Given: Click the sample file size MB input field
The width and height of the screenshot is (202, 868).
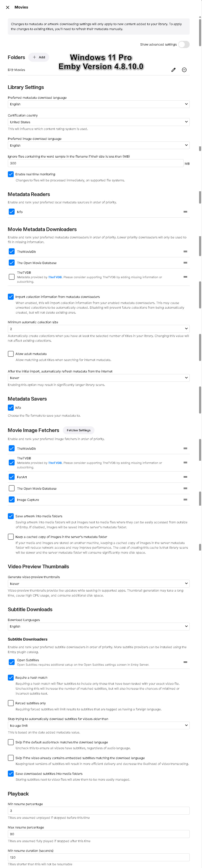Looking at the screenshot, I should (95, 163).
